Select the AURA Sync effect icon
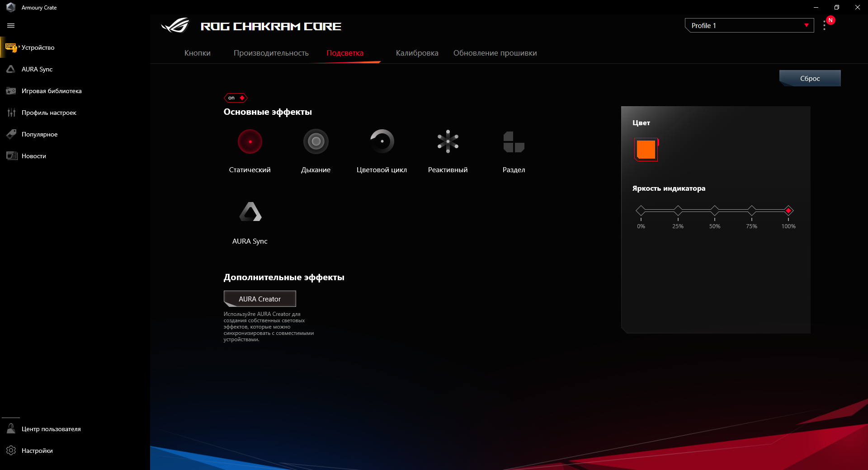This screenshot has width=868, height=470. click(250, 211)
